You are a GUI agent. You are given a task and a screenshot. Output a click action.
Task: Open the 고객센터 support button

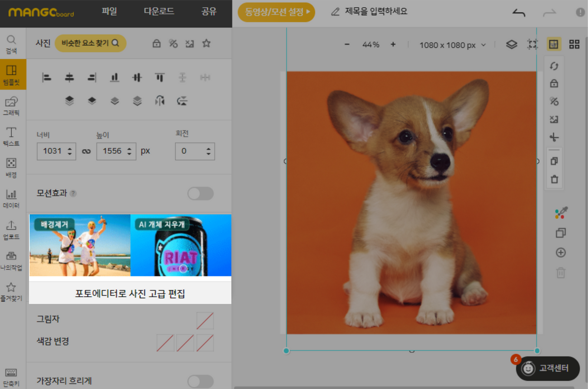[548, 368]
